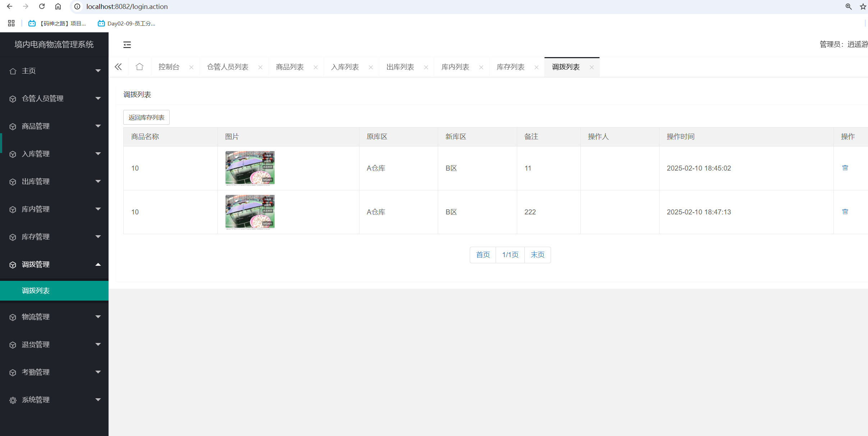Close the 控制台 tab

click(191, 67)
